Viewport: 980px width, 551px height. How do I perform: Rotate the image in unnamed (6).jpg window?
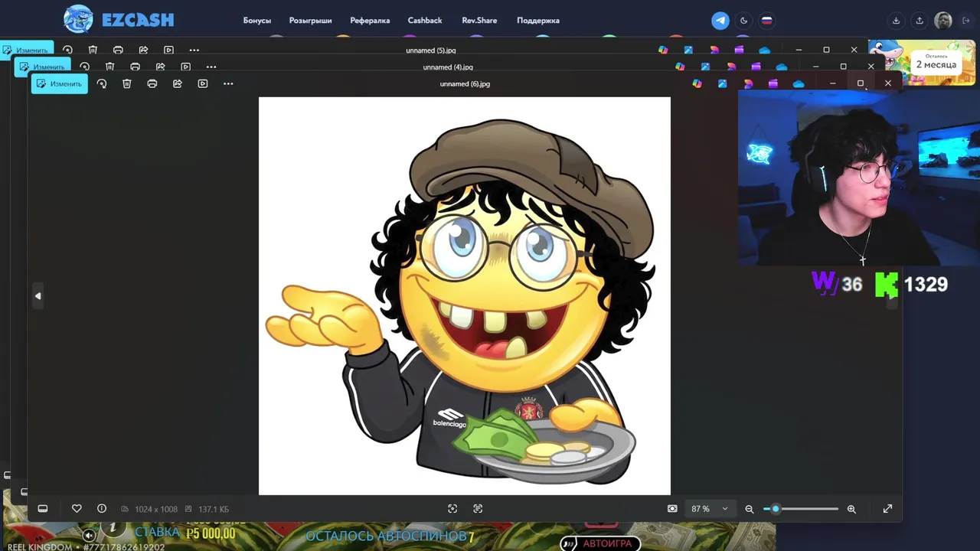tap(102, 83)
